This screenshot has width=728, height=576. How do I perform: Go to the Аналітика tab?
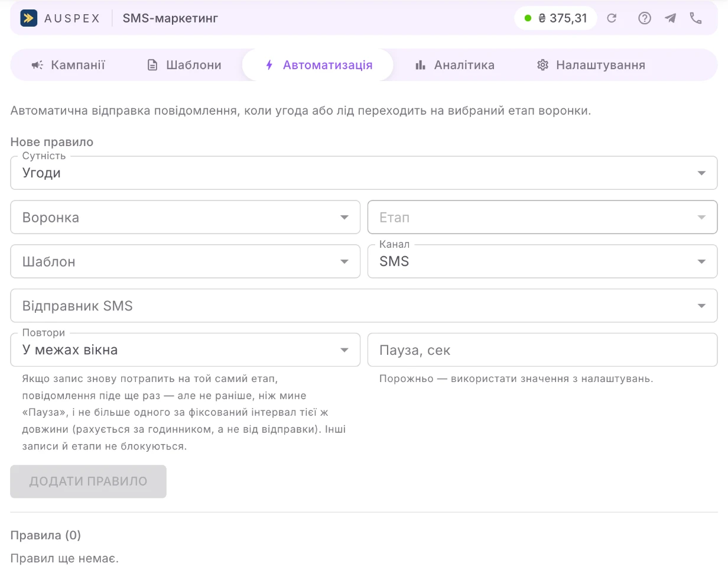[x=455, y=65]
